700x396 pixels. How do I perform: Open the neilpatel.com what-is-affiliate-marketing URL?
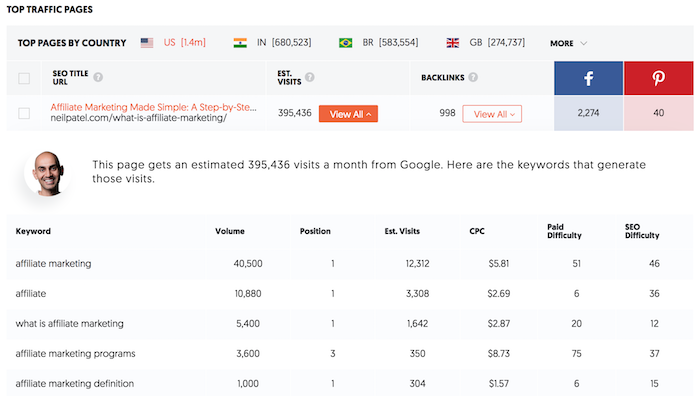pyautogui.click(x=138, y=118)
